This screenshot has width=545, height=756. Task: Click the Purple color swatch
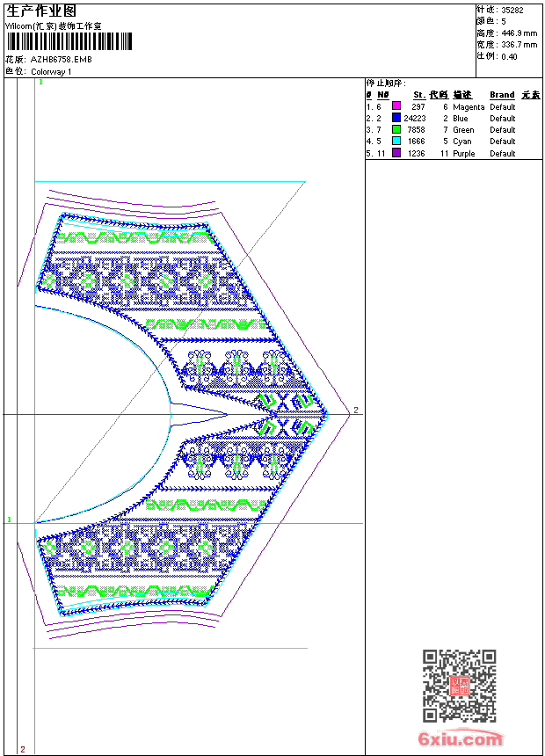(396, 153)
